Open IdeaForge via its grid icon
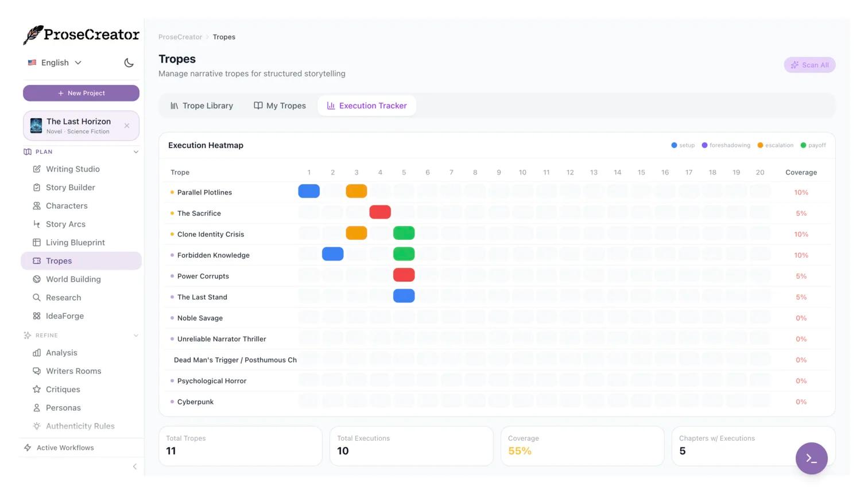The height and width of the screenshot is (494, 868). tap(37, 316)
